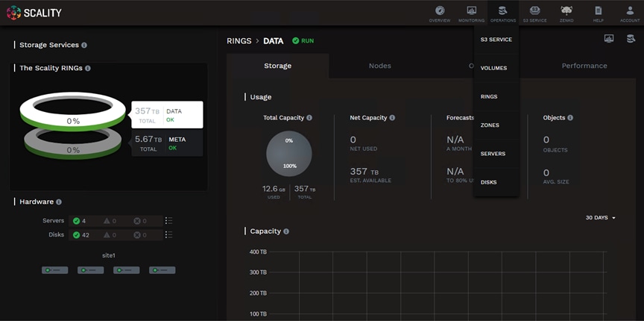Image resolution: width=644 pixels, height=321 pixels.
Task: Show info icon next to Objects
Action: point(570,118)
